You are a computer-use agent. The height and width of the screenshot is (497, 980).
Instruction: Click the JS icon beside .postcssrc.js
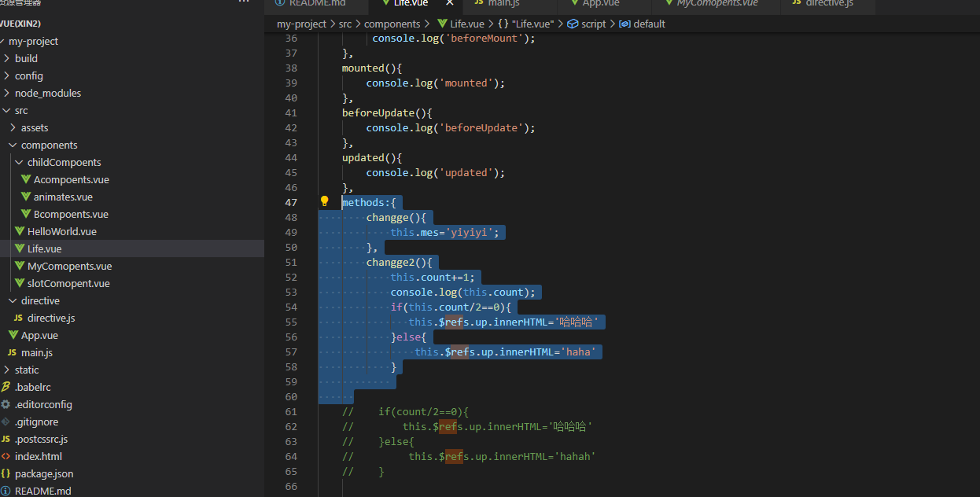click(x=6, y=439)
